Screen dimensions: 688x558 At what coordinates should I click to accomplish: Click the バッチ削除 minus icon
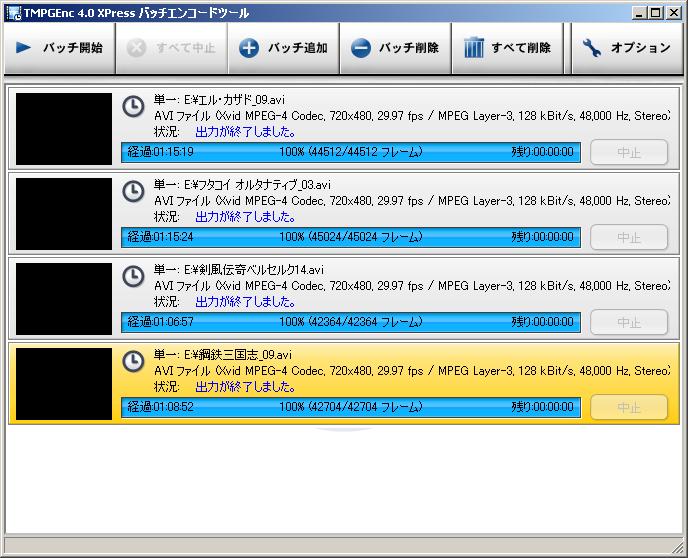pyautogui.click(x=361, y=48)
